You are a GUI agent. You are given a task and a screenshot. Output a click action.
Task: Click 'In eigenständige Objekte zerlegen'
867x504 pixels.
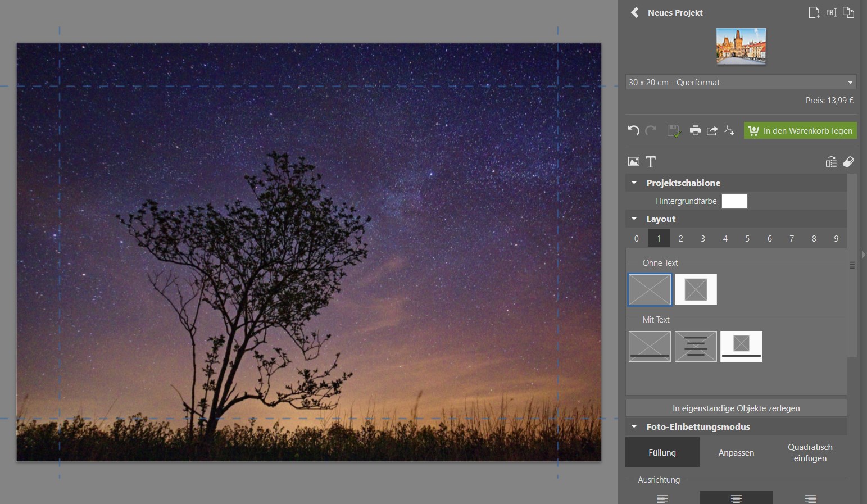pyautogui.click(x=736, y=408)
